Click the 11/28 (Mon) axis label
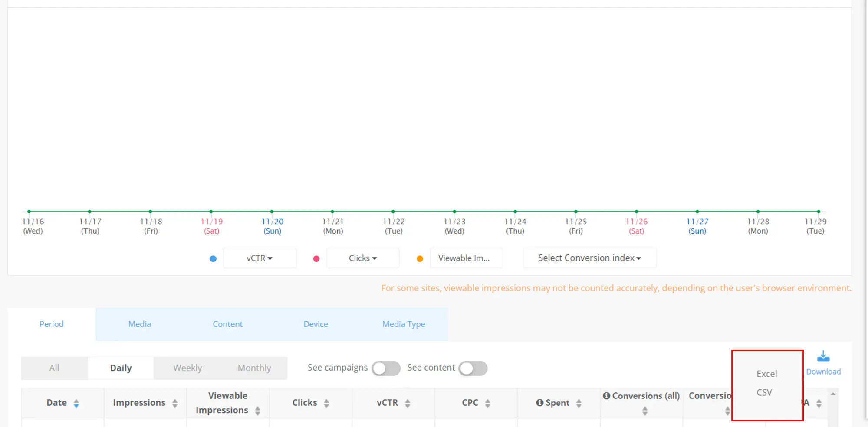 click(x=758, y=226)
